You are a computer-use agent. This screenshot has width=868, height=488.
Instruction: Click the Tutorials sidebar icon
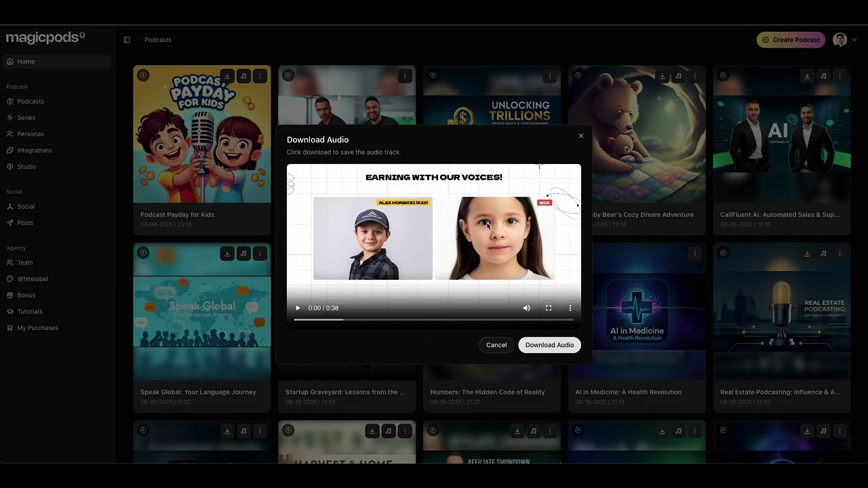click(9, 312)
